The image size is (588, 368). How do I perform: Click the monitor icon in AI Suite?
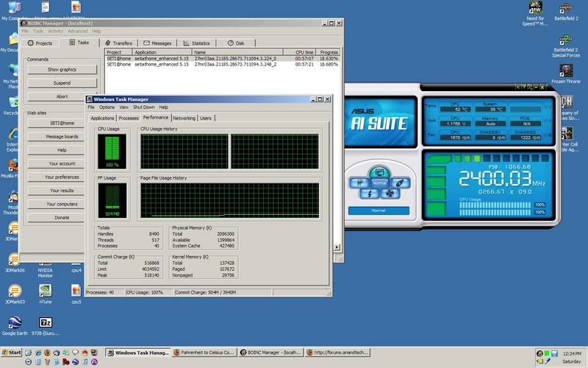click(x=379, y=172)
